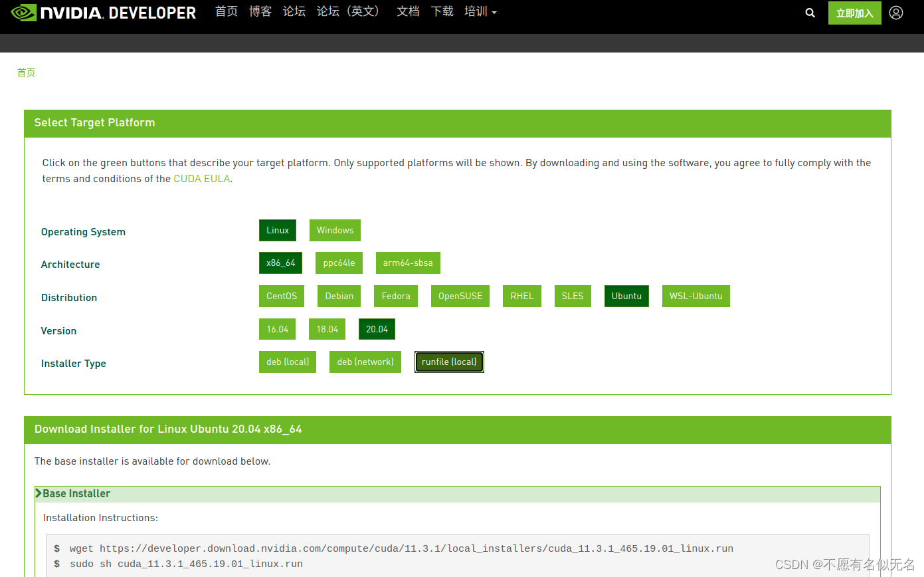Choose RHEL distribution

(522, 296)
